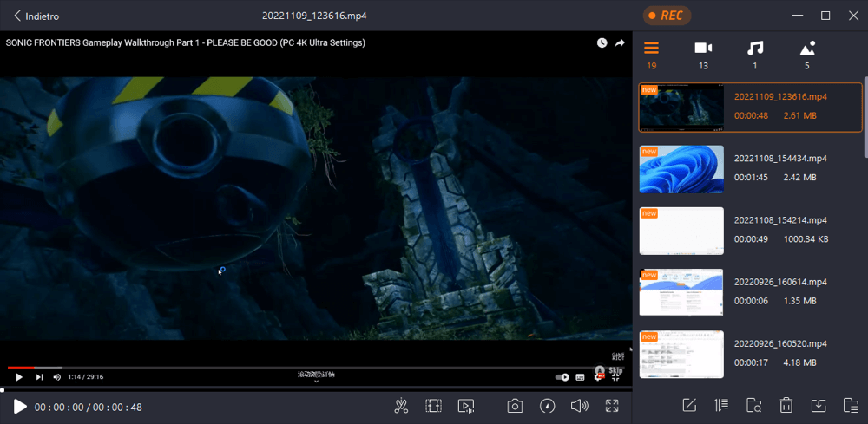The image size is (868, 424).
Task: Select recording 20221108_154434.mp4 thumbnail
Action: tap(681, 169)
